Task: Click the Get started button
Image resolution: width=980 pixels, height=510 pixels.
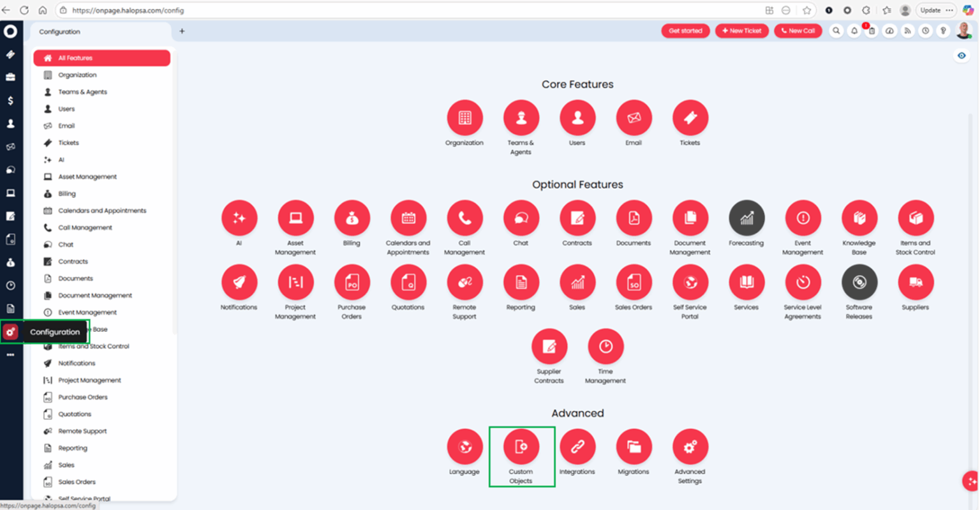Action: click(685, 31)
